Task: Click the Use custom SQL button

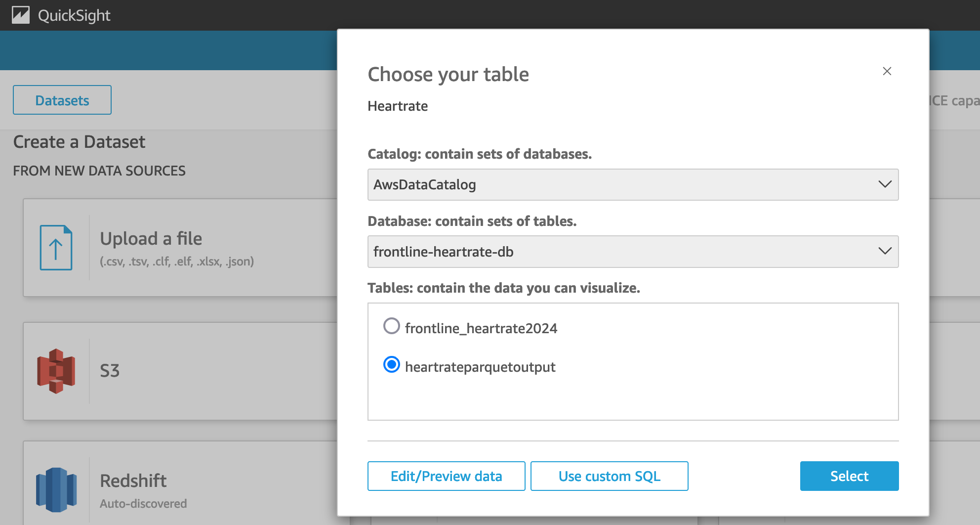Action: pyautogui.click(x=610, y=476)
